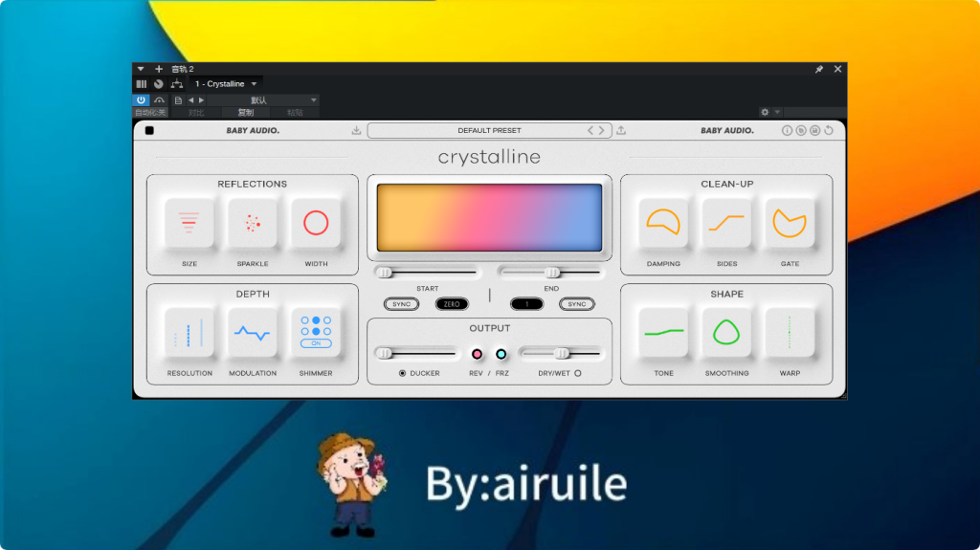Viewport: 980px width, 550px height.
Task: Open the preset file page icon
Action: tap(178, 100)
